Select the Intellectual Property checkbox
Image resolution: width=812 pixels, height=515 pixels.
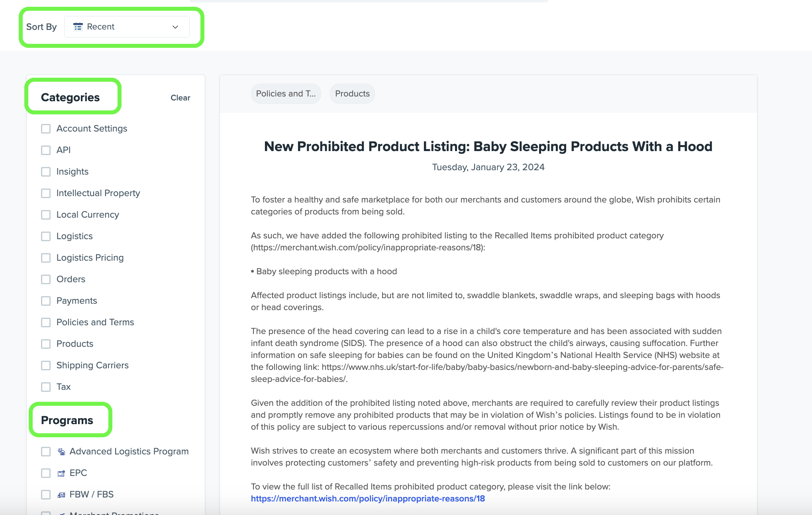(46, 193)
